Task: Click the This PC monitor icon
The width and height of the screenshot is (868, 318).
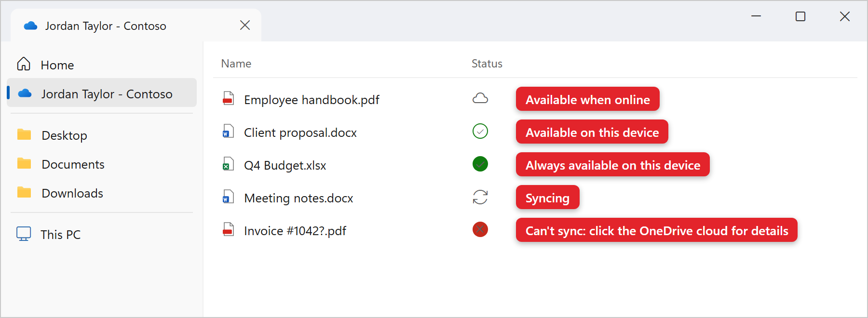Action: (x=24, y=234)
